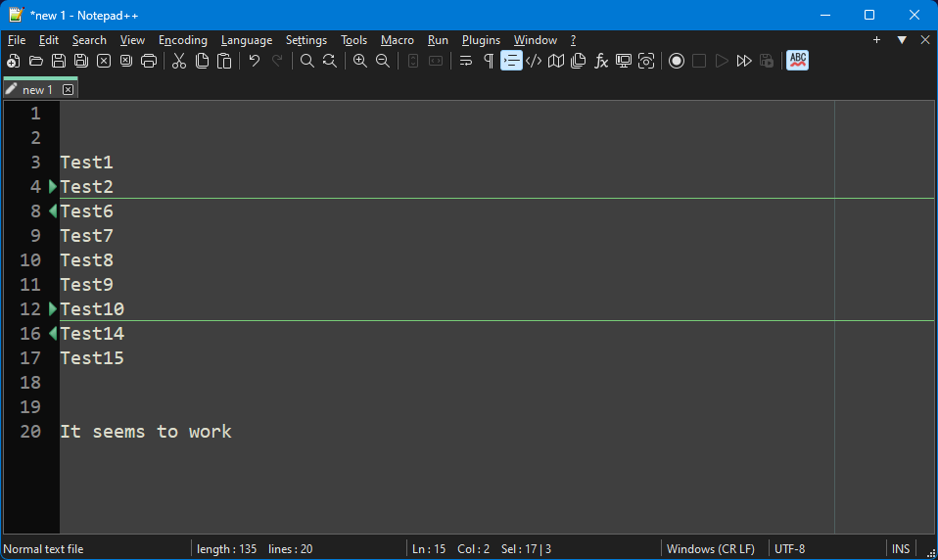Click the Save All icon

tap(81, 61)
